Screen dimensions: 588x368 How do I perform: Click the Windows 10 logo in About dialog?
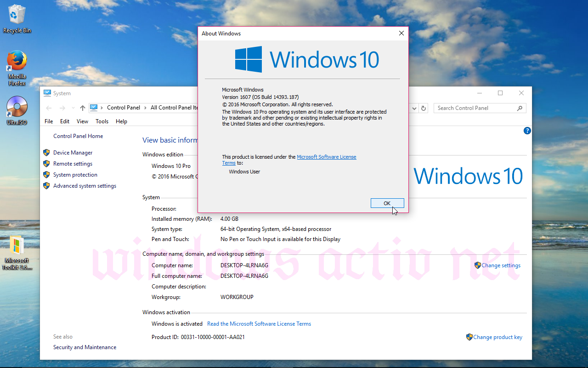coord(307,59)
